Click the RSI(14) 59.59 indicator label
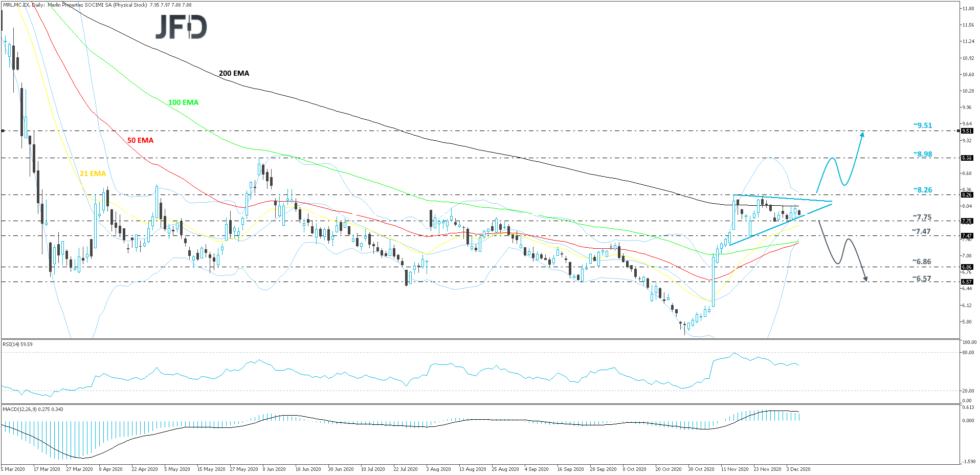Image resolution: width=980 pixels, height=475 pixels. [17, 344]
